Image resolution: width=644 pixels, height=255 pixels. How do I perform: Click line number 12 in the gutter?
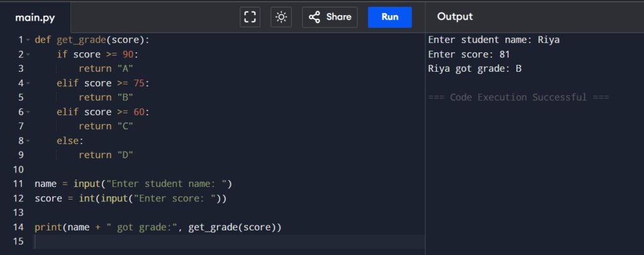[18, 198]
